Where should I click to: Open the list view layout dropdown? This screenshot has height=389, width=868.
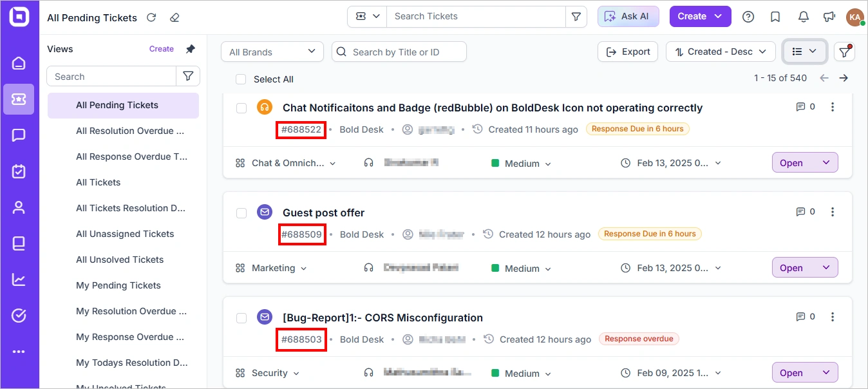point(805,52)
